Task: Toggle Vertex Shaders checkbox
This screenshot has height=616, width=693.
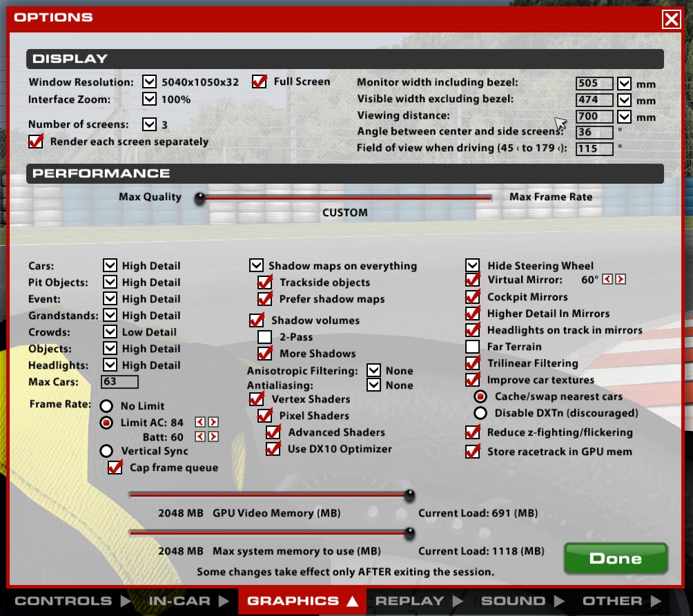Action: click(256, 398)
